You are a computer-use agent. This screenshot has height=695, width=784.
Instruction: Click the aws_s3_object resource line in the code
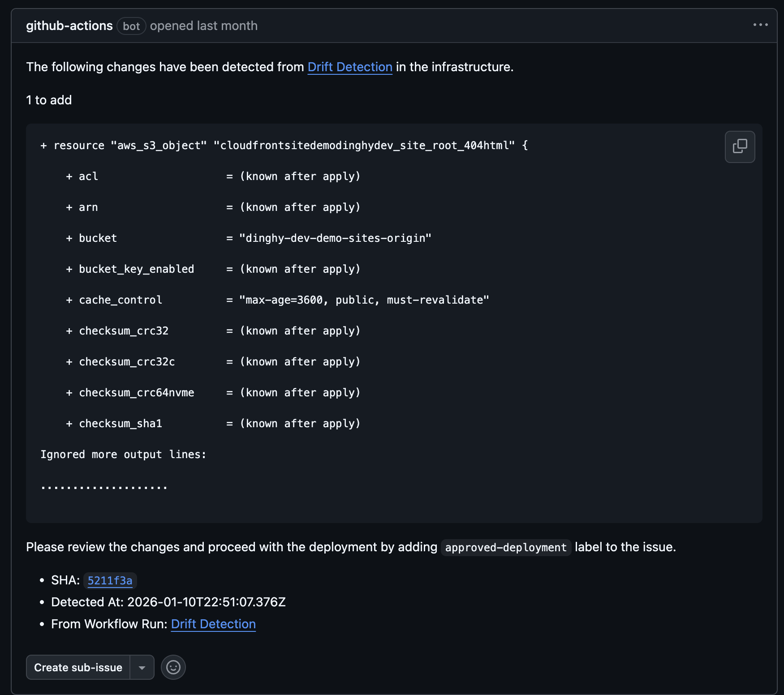click(x=284, y=146)
